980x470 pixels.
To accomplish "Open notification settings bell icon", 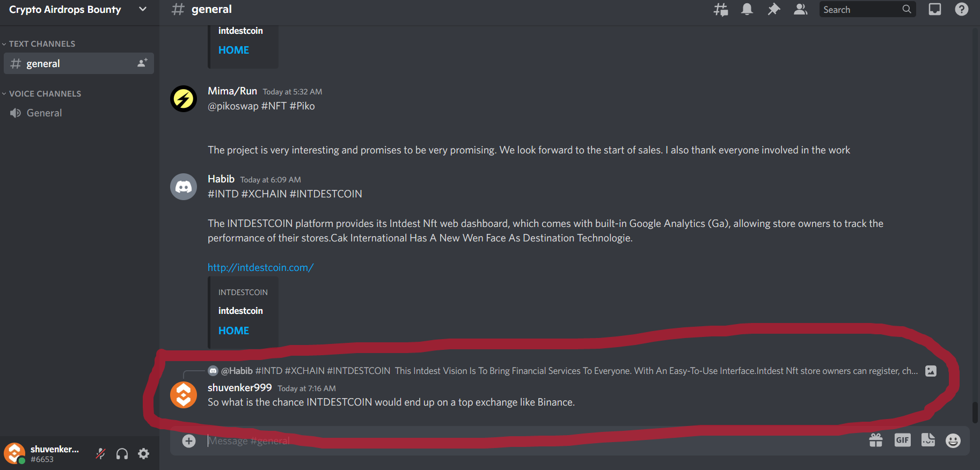I will click(747, 9).
